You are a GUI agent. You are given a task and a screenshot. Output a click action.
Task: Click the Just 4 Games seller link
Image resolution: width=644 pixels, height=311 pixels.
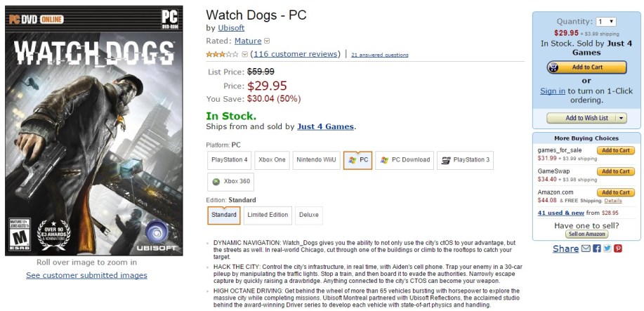point(325,127)
